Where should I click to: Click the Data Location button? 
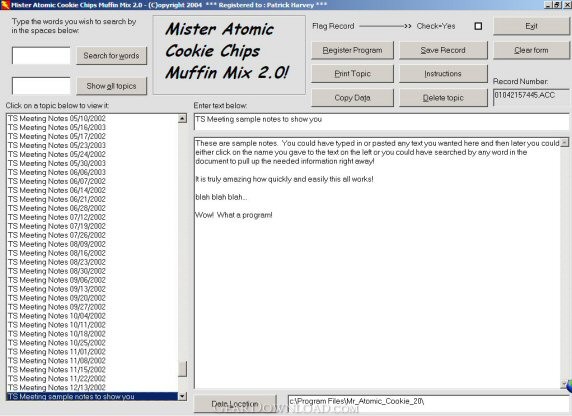pos(235,404)
